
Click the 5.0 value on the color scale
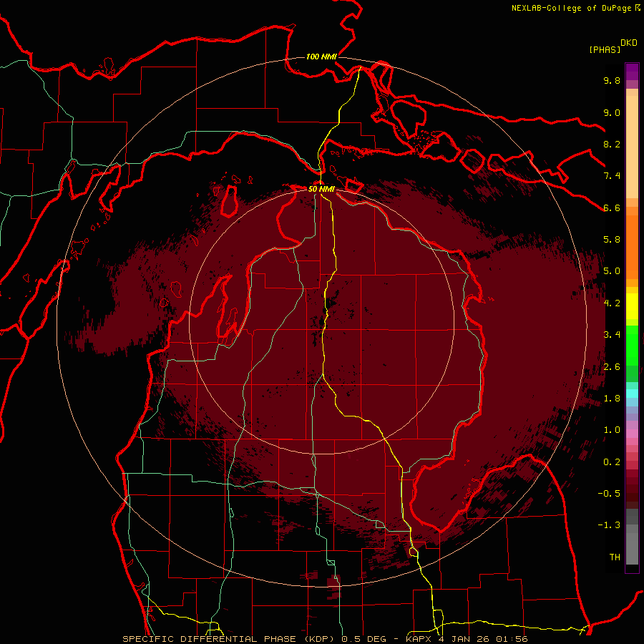pyautogui.click(x=612, y=271)
